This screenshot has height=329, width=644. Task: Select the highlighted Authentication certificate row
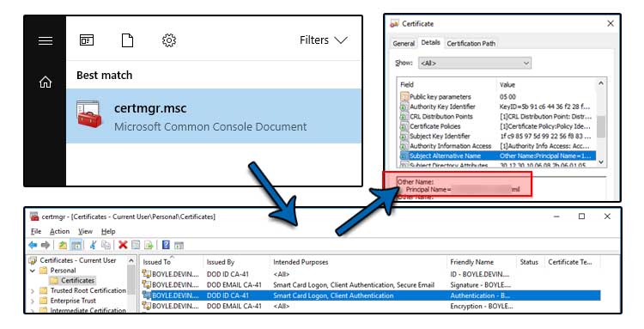click(x=370, y=295)
